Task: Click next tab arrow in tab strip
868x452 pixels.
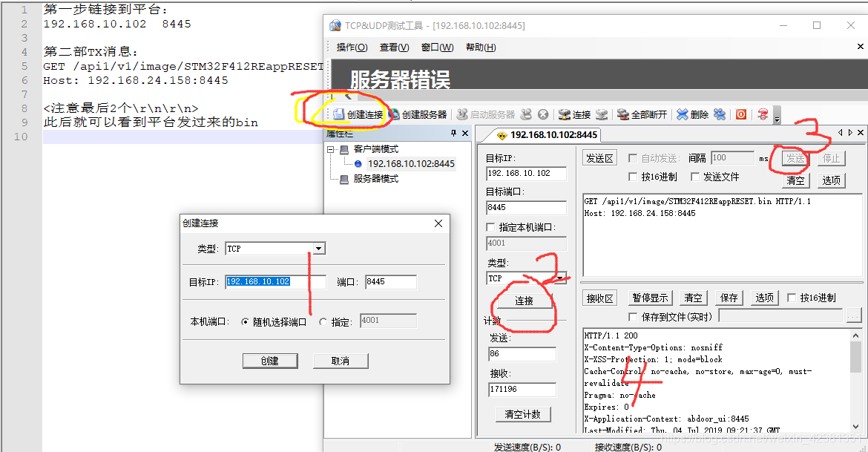Action: click(x=851, y=133)
